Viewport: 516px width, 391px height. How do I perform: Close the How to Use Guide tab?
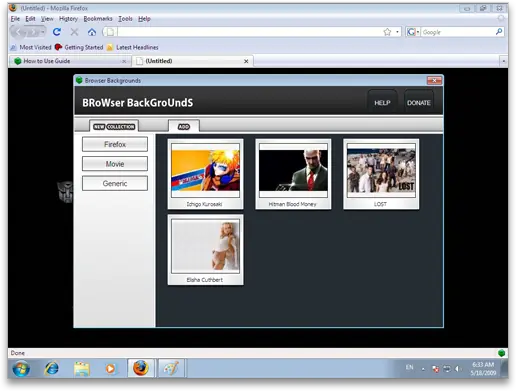coord(124,61)
